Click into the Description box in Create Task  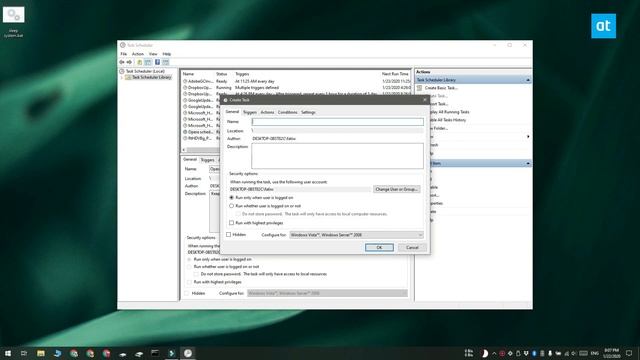[338, 156]
